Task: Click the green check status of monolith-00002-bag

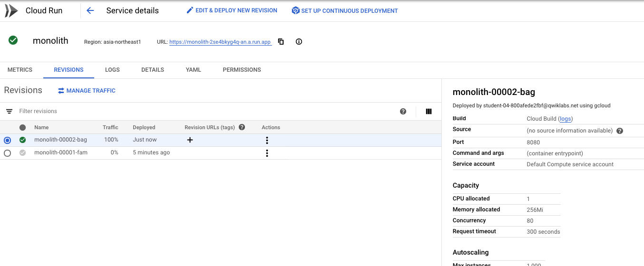Action: click(x=22, y=140)
